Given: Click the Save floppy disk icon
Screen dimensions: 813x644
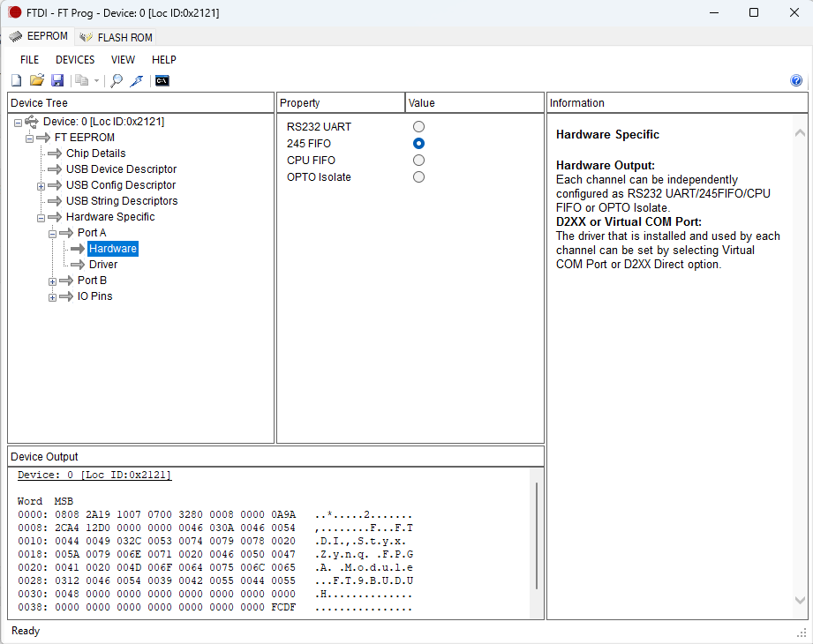Looking at the screenshot, I should (x=56, y=80).
